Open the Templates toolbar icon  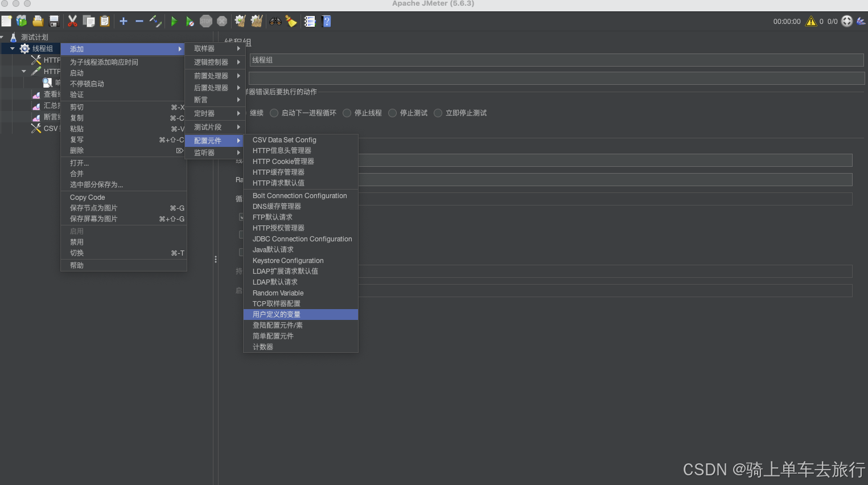click(x=22, y=21)
